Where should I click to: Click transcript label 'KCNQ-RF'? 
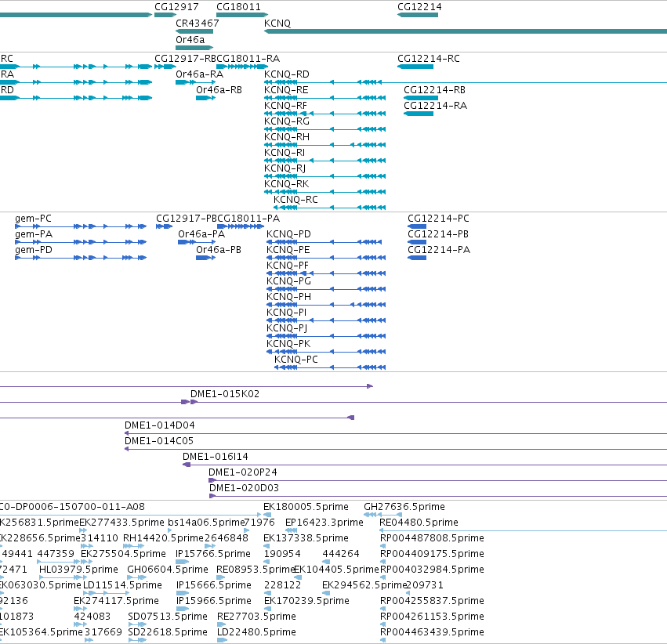tap(285, 106)
